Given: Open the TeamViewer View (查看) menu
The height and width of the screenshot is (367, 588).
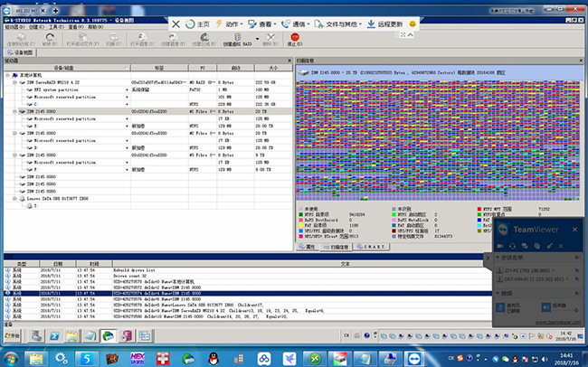Looking at the screenshot, I should click(261, 24).
